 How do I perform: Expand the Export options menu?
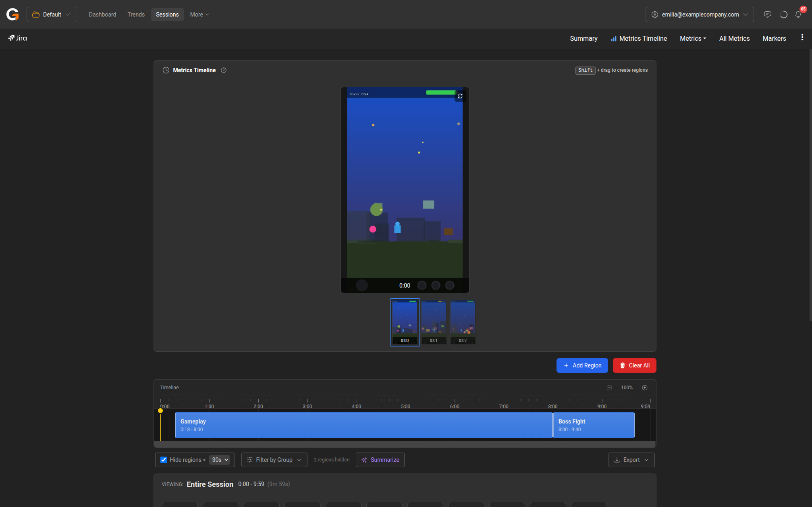[x=631, y=460]
